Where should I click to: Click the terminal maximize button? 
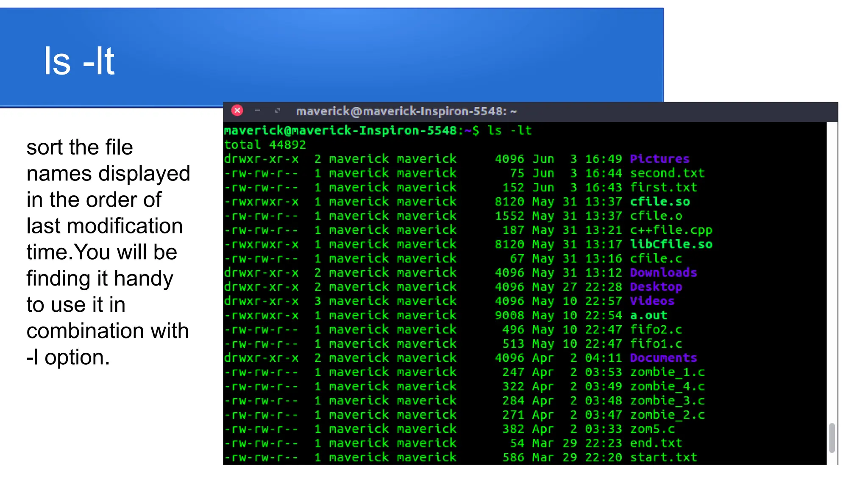(x=277, y=111)
